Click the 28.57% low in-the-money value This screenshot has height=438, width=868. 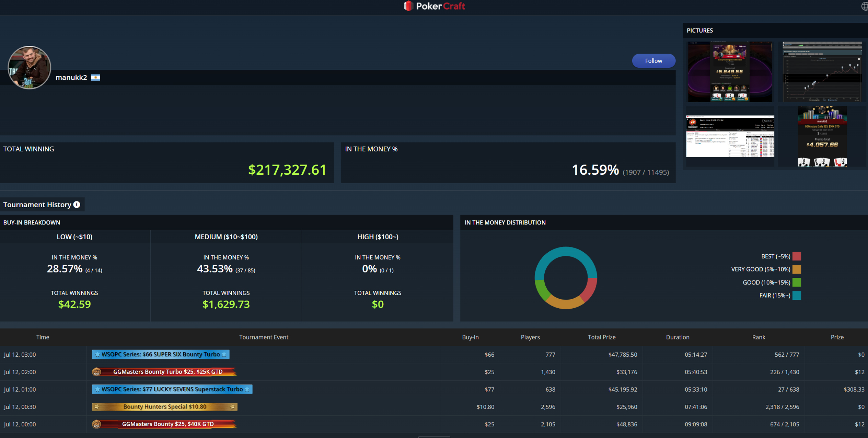click(x=65, y=269)
